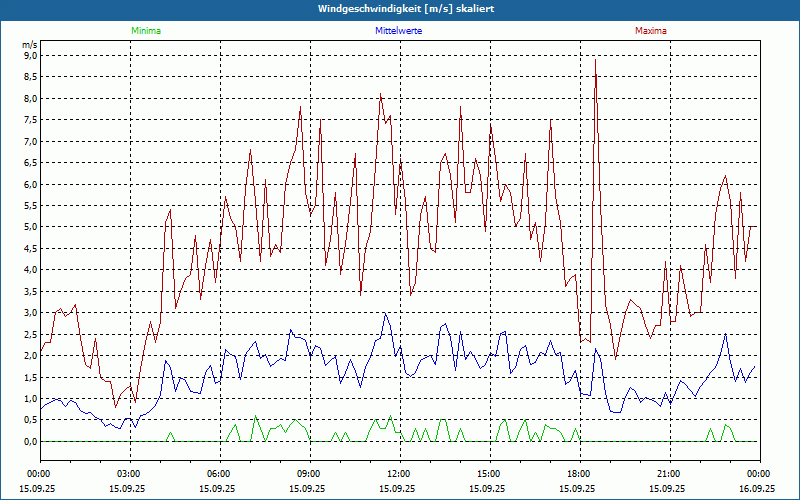Click the 03:00 time axis label

pyautogui.click(x=129, y=474)
